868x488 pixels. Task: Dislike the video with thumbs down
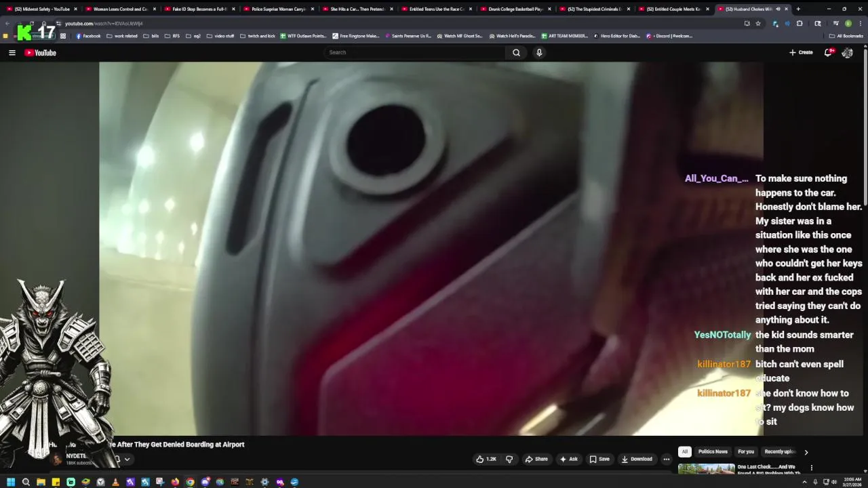[x=509, y=459]
